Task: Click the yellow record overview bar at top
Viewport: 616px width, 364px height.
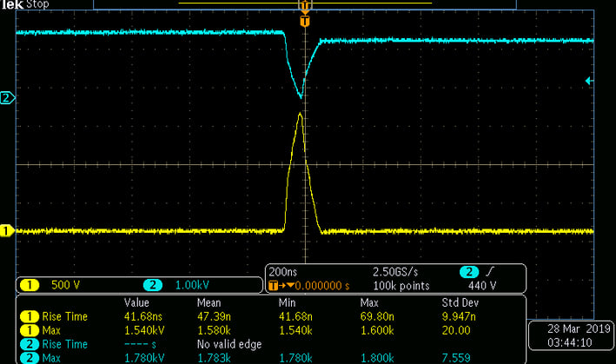Action: [x=305, y=3]
